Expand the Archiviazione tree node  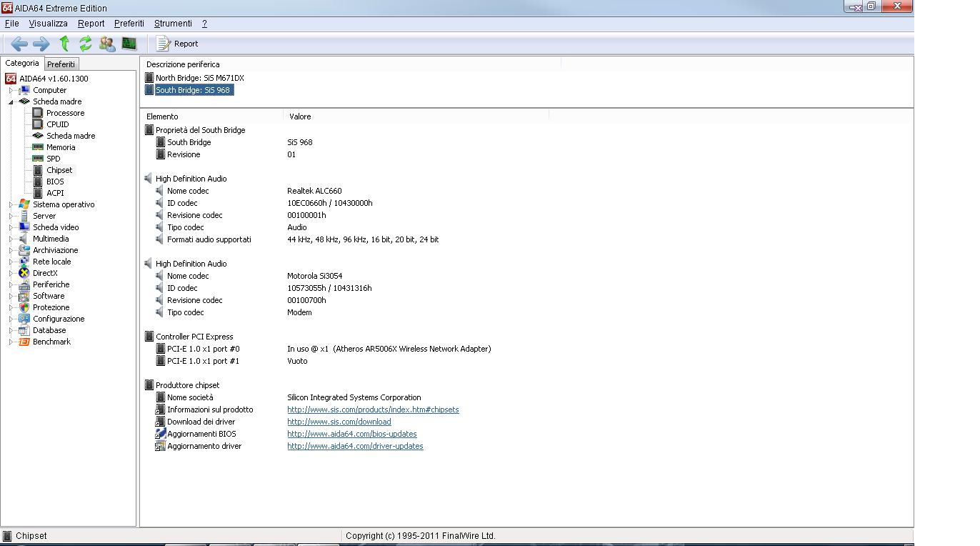(x=11, y=250)
